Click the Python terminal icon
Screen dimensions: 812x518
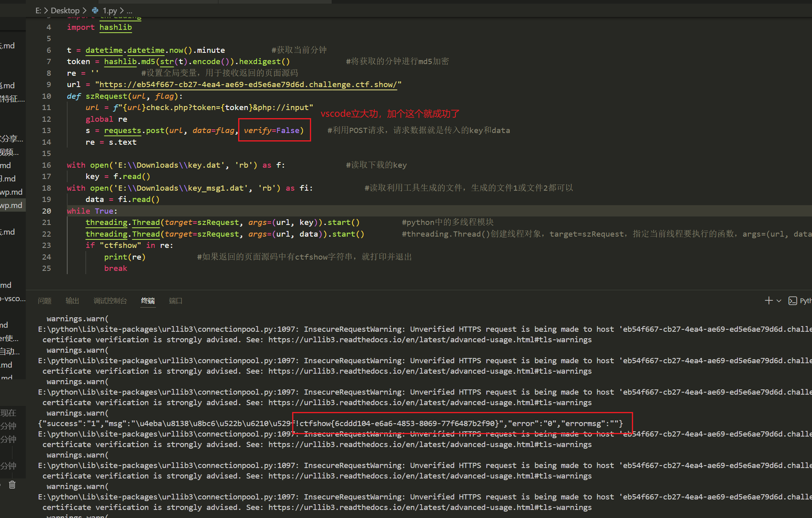point(793,301)
